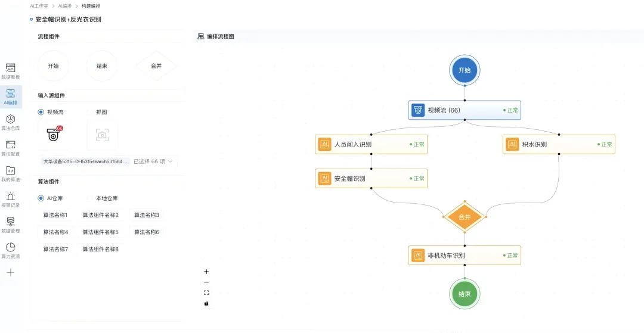
Task: Select the 非机动车识别 node
Action: click(465, 255)
